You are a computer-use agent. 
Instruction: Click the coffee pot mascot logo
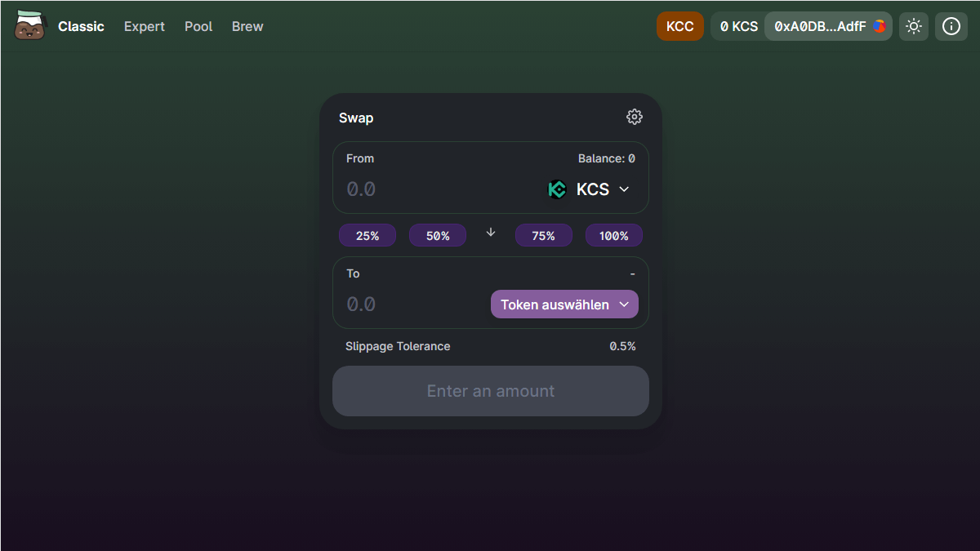point(31,26)
